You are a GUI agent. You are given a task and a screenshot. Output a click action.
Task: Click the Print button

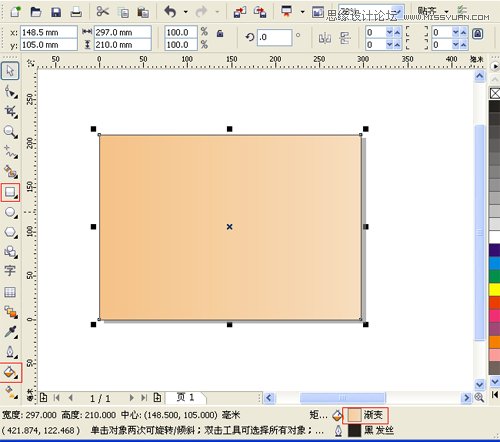point(76,12)
